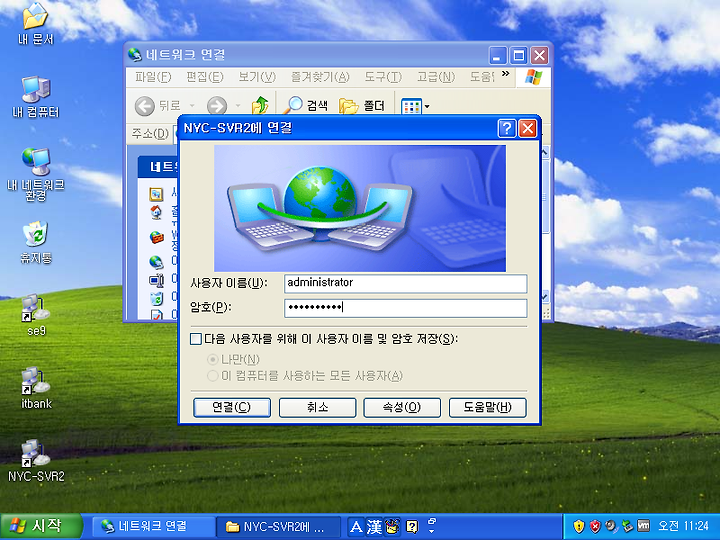
Task: Open the 내 문서 desktop icon
Action: pyautogui.click(x=36, y=23)
